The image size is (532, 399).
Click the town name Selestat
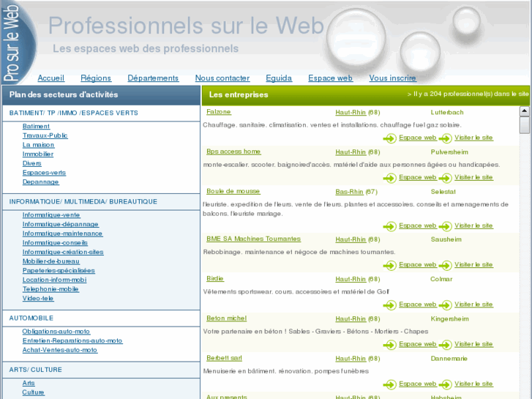click(443, 192)
